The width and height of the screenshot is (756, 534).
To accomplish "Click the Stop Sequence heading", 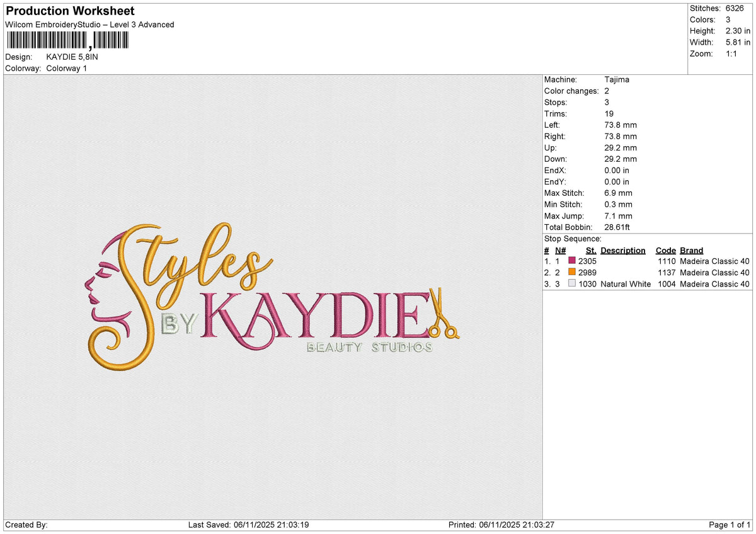I will click(573, 239).
